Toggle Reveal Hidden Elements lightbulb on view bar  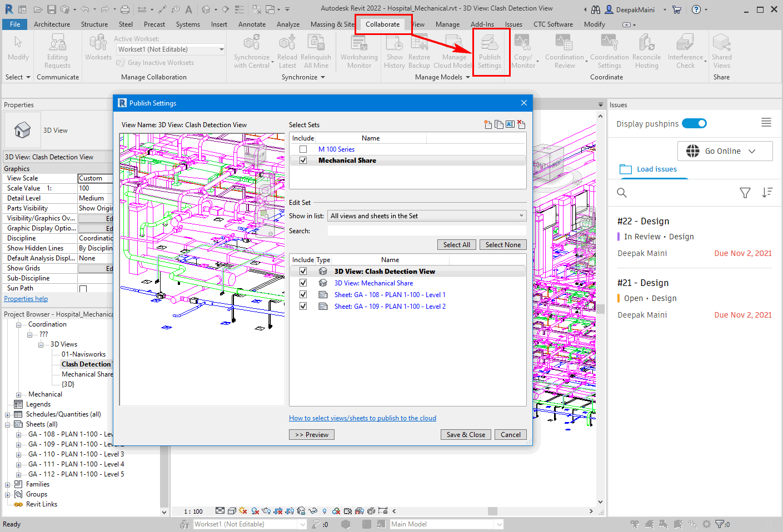pyautogui.click(x=324, y=511)
